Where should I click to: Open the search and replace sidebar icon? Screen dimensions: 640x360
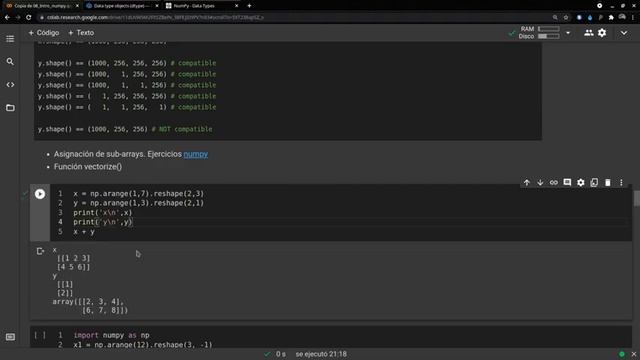tap(10, 62)
